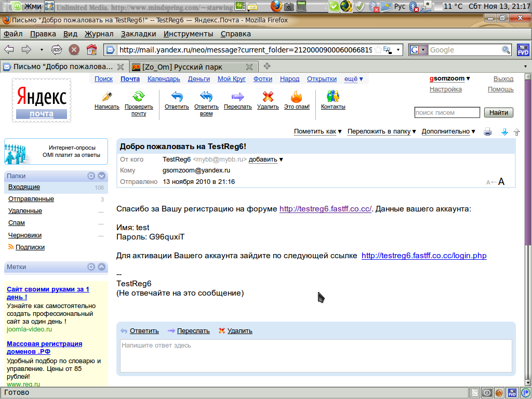Open the Спам folder

(16, 223)
